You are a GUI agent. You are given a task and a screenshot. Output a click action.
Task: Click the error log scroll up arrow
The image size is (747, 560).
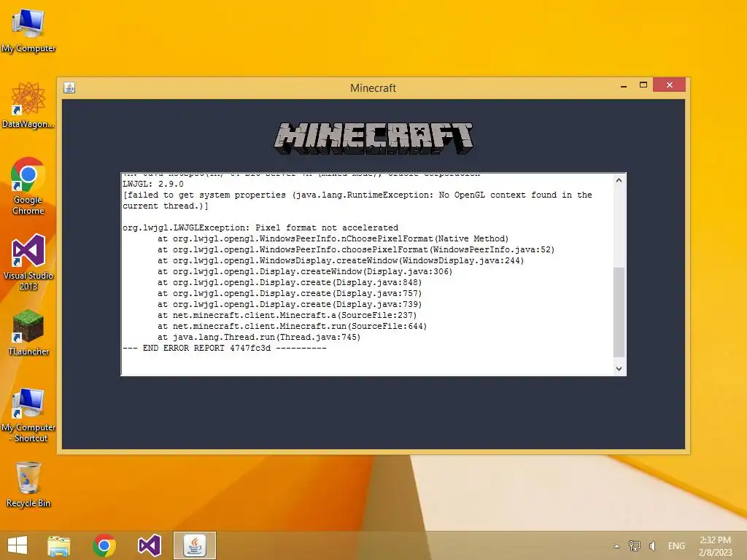[x=619, y=181]
